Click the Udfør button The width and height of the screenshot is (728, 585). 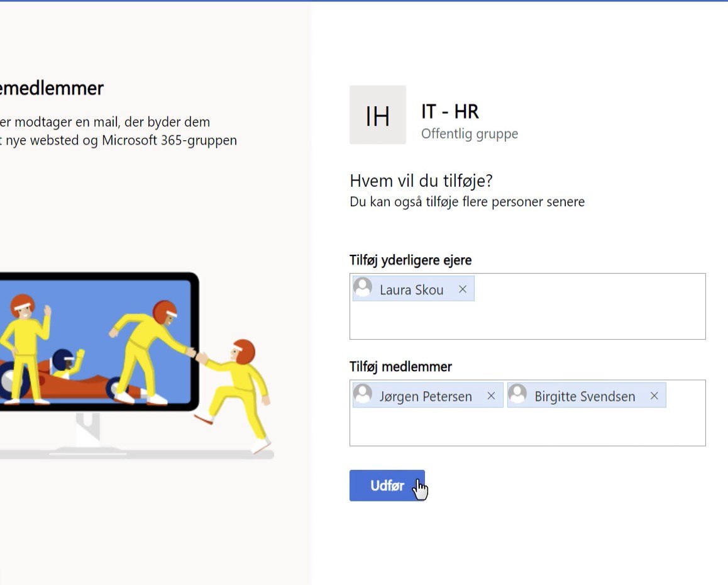(x=387, y=486)
